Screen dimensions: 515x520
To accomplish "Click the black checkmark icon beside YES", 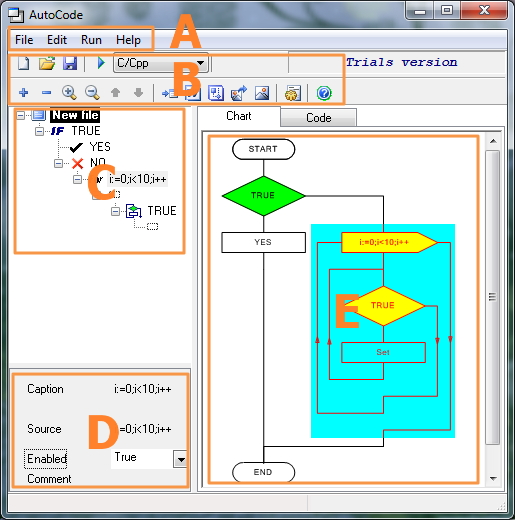I will [x=76, y=147].
